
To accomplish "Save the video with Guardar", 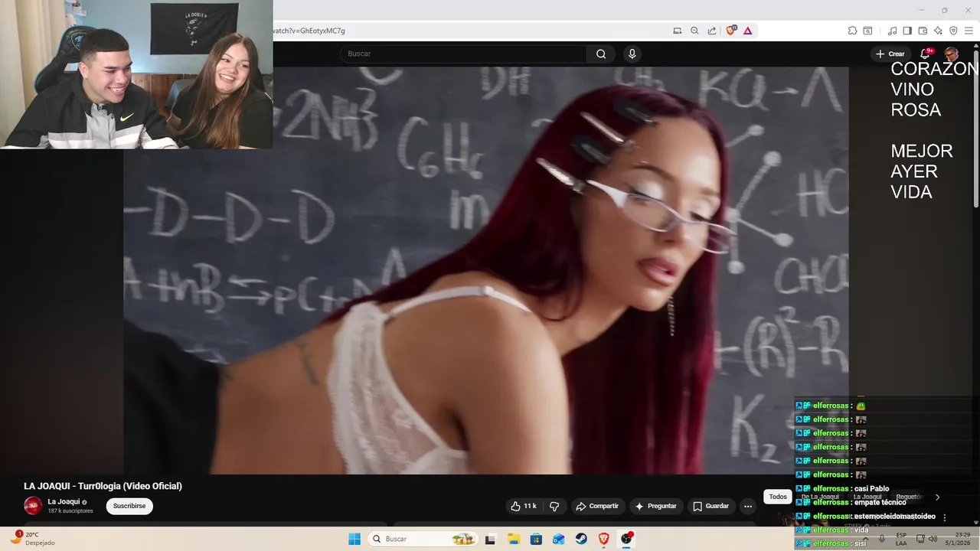I will 710,506.
